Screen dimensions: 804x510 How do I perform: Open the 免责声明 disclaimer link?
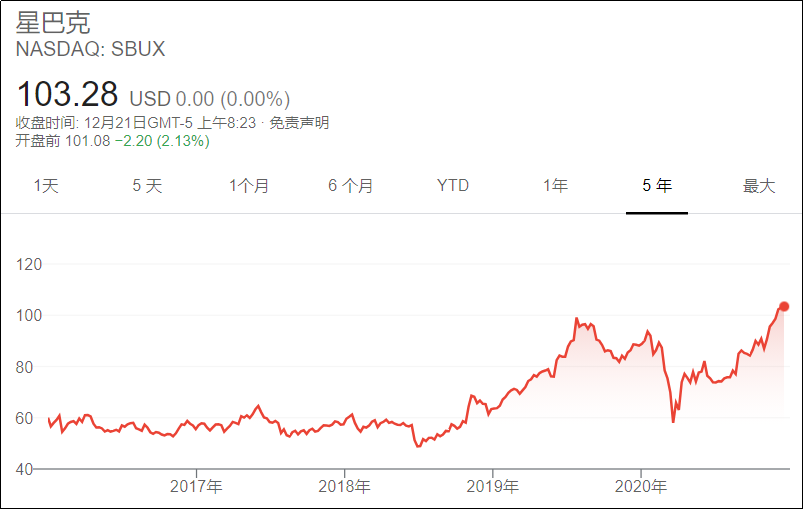point(299,123)
